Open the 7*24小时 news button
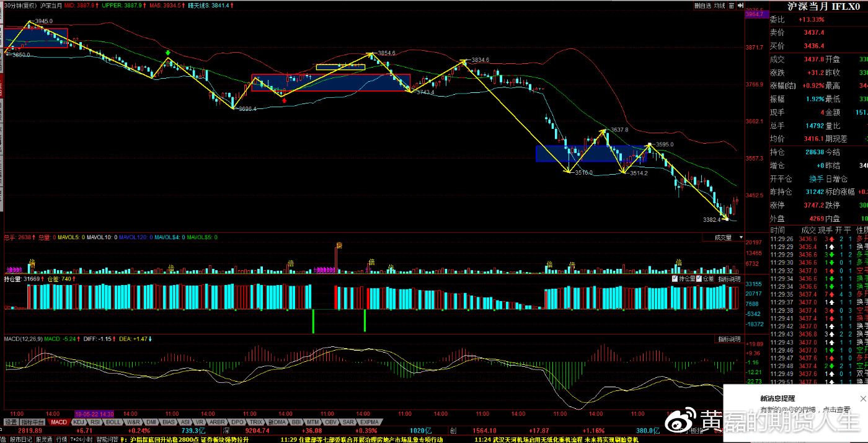868x443 pixels. pyautogui.click(x=82, y=439)
